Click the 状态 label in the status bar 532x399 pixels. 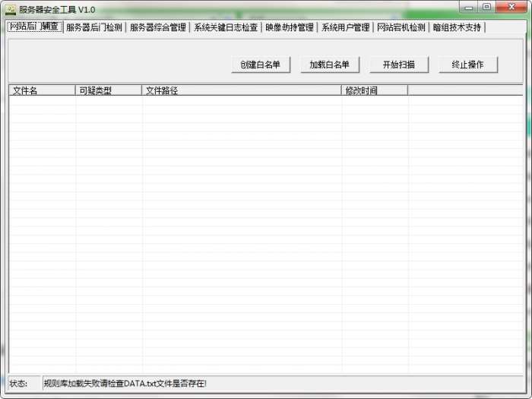click(x=18, y=383)
